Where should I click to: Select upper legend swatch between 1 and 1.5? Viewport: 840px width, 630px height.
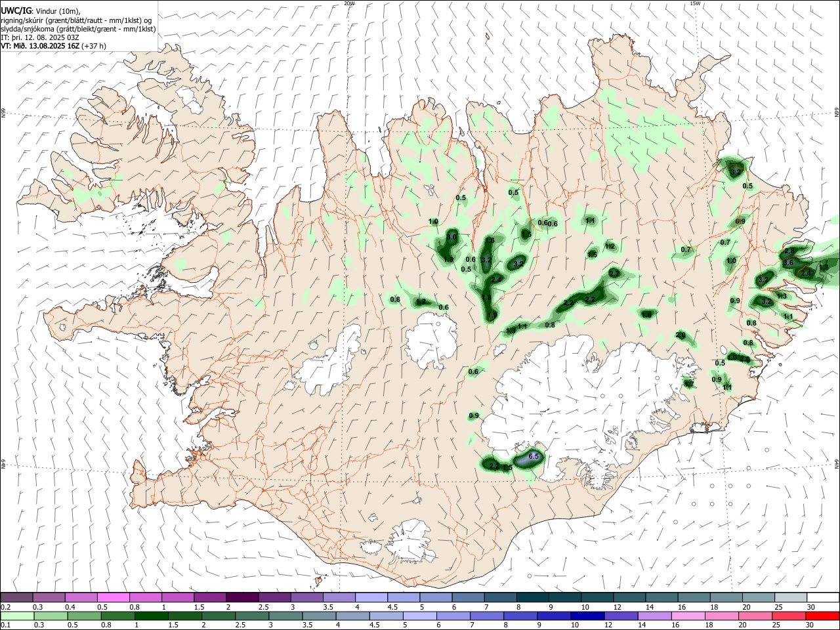[177, 598]
